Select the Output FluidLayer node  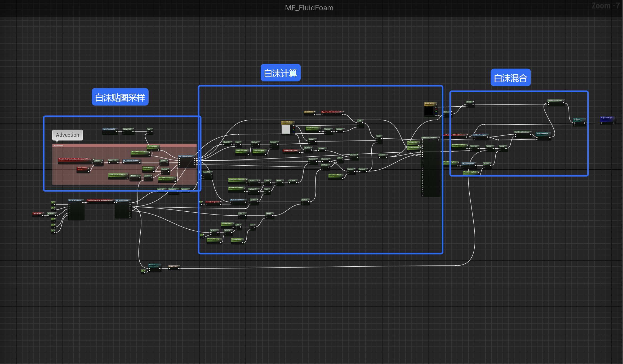point(607,118)
